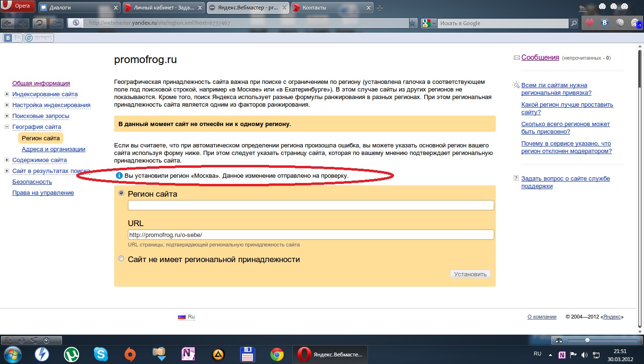Screen dimensions: 644x364
Task: Select the Регион сайта radio button
Action: [122, 193]
